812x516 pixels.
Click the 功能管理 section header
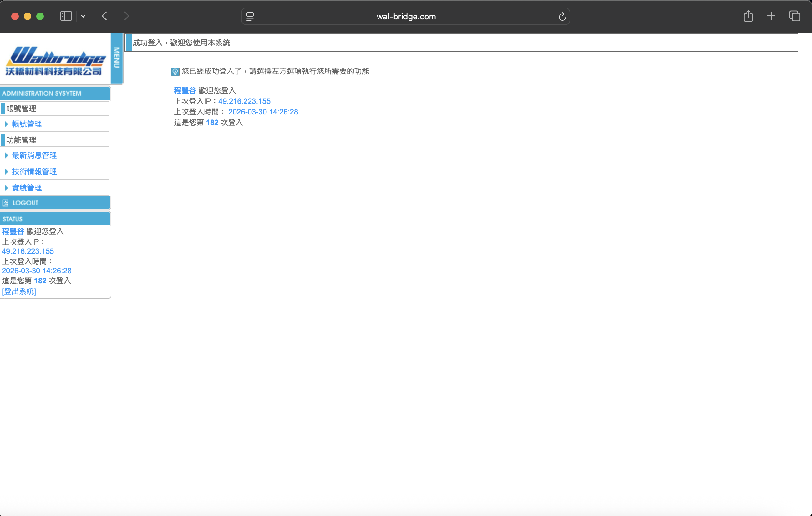(55, 140)
